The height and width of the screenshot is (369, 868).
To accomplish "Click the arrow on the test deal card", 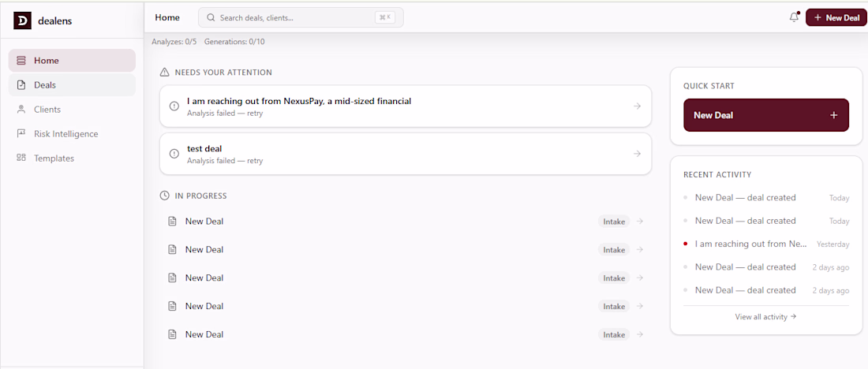I will point(637,153).
